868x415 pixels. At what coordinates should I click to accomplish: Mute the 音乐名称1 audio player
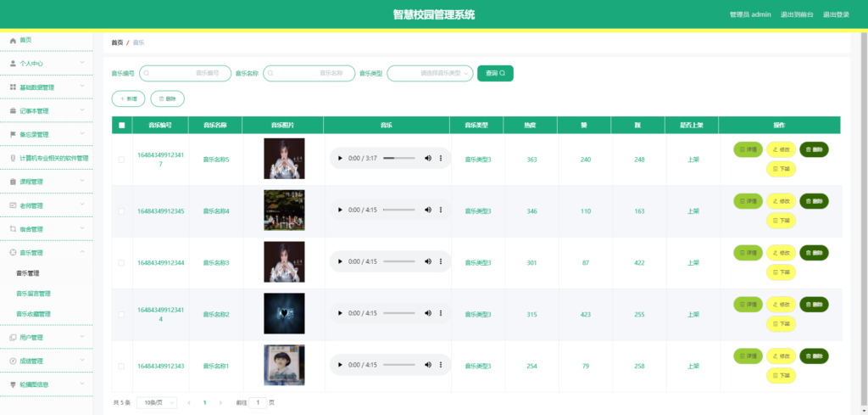[428, 365]
